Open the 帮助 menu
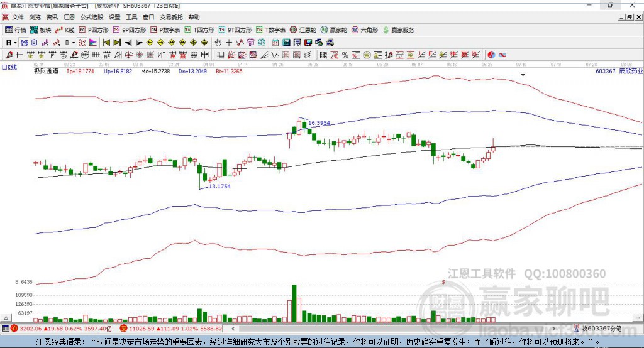Viewport: 644px width, 348px height. point(194,17)
